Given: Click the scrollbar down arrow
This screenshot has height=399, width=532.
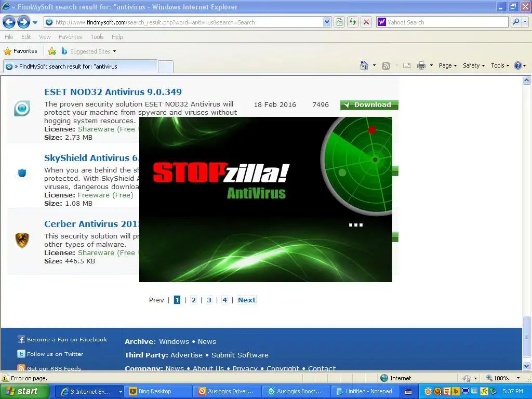Looking at the screenshot, I should click(x=527, y=366).
